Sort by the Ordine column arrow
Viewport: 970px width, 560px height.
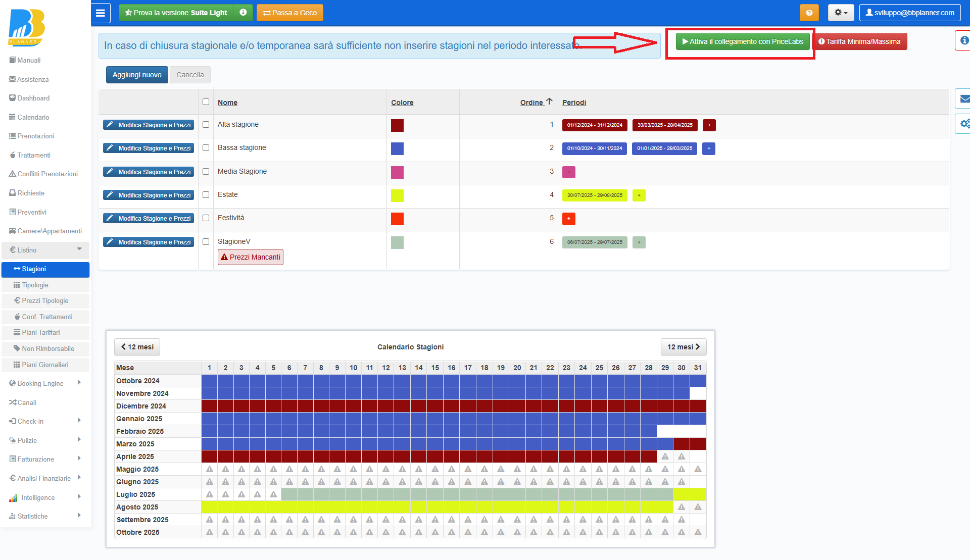pyautogui.click(x=549, y=101)
